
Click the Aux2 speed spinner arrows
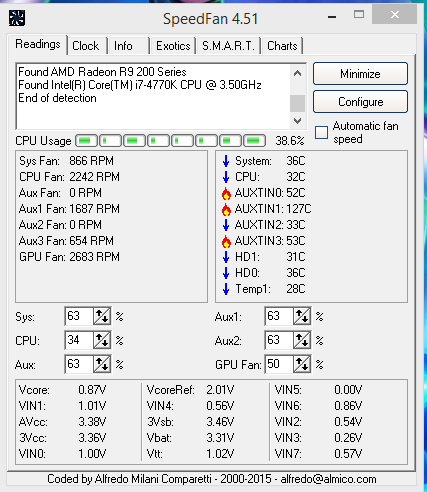[302, 340]
